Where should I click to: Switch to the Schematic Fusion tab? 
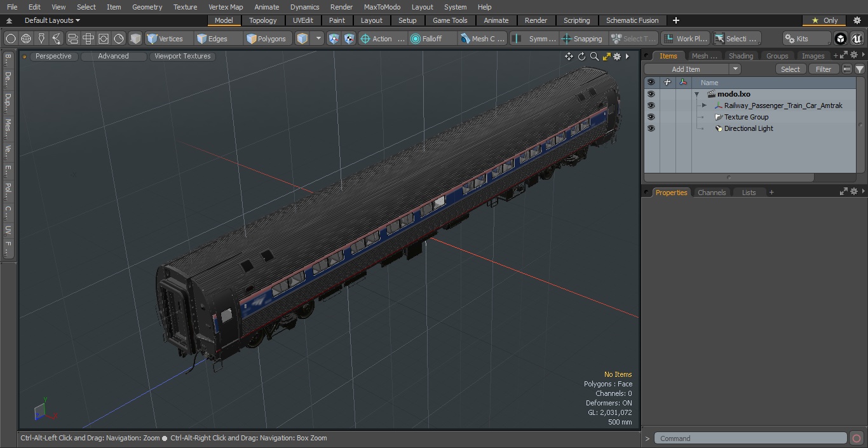632,20
